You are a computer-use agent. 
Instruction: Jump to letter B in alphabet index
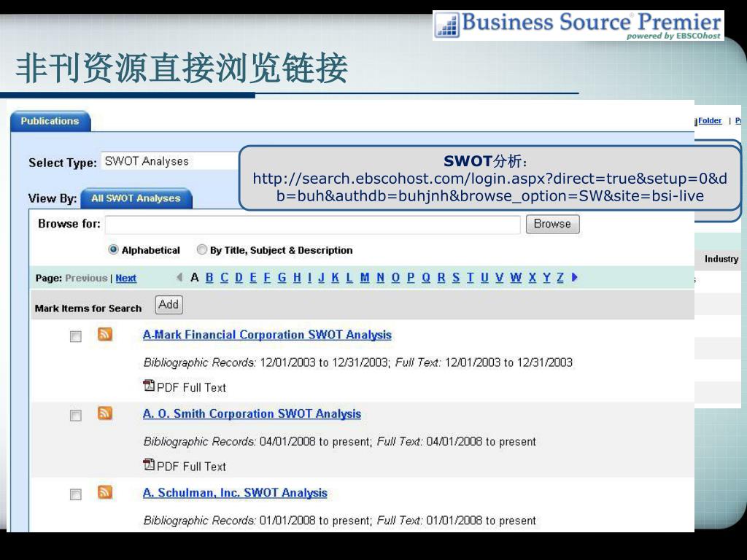pyautogui.click(x=209, y=278)
